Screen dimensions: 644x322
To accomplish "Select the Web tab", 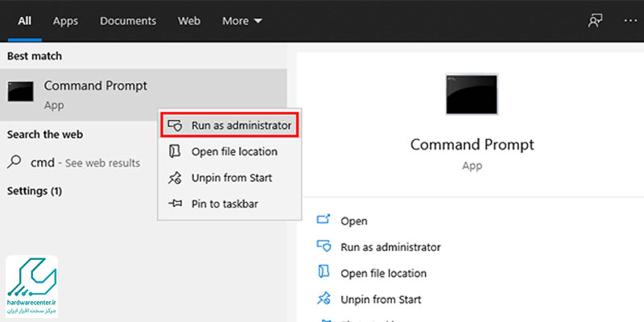I will (x=188, y=21).
